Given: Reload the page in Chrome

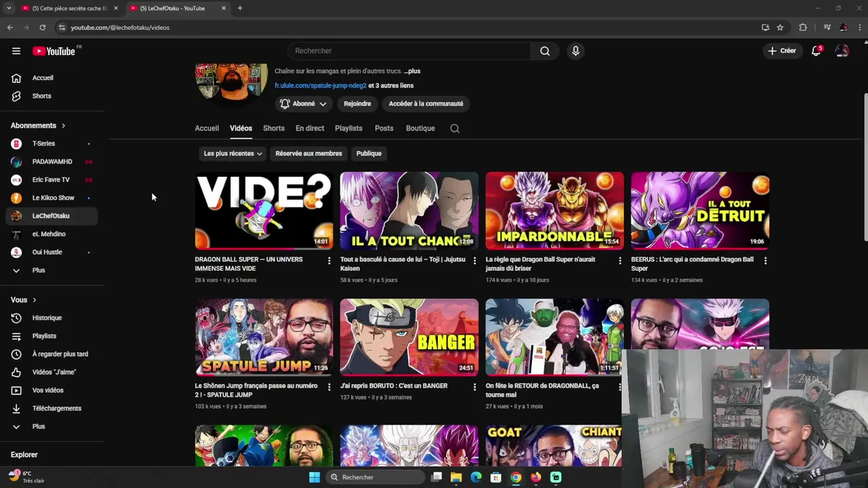Looking at the screenshot, I should 42,27.
